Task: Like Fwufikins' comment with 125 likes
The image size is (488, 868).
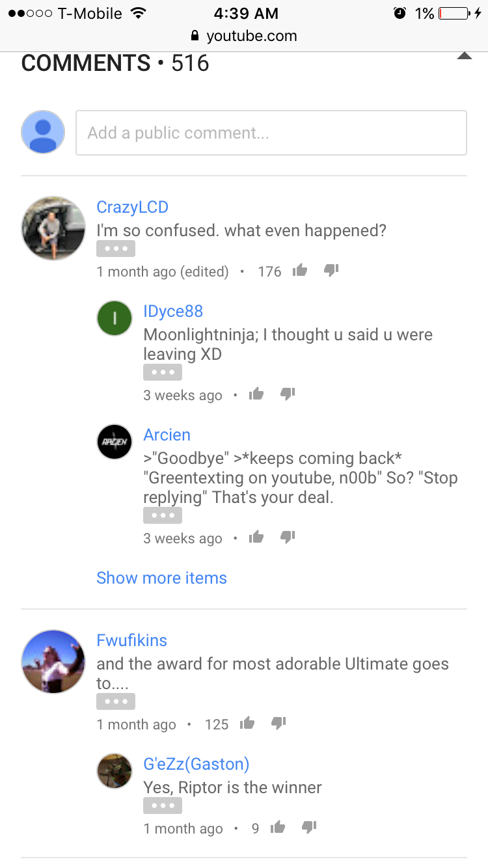Action: click(247, 723)
